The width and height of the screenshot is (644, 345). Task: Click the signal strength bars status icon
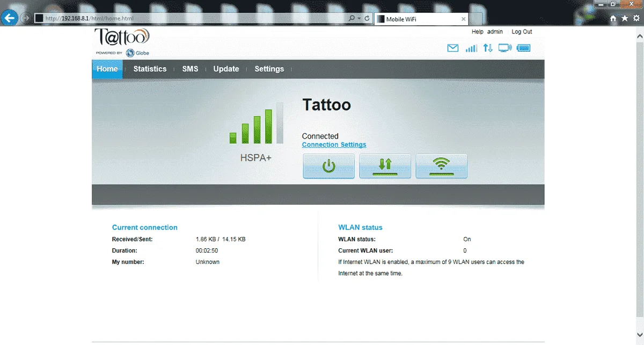point(471,48)
